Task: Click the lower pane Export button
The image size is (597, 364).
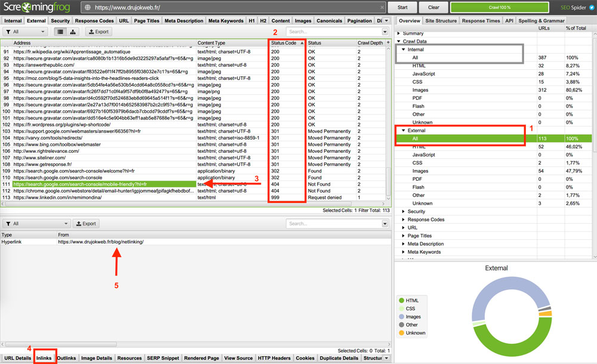Action: tap(86, 224)
